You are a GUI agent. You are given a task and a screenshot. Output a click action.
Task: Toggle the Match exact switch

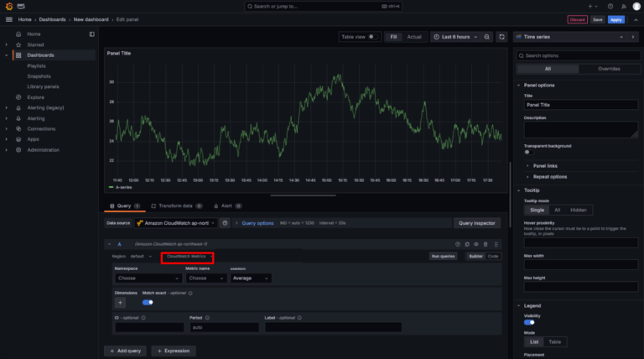click(x=148, y=302)
